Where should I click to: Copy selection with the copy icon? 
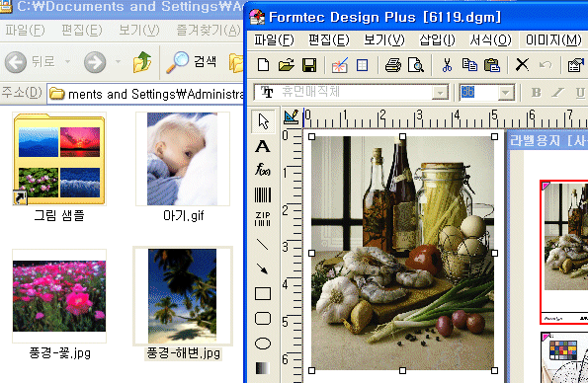click(x=469, y=65)
